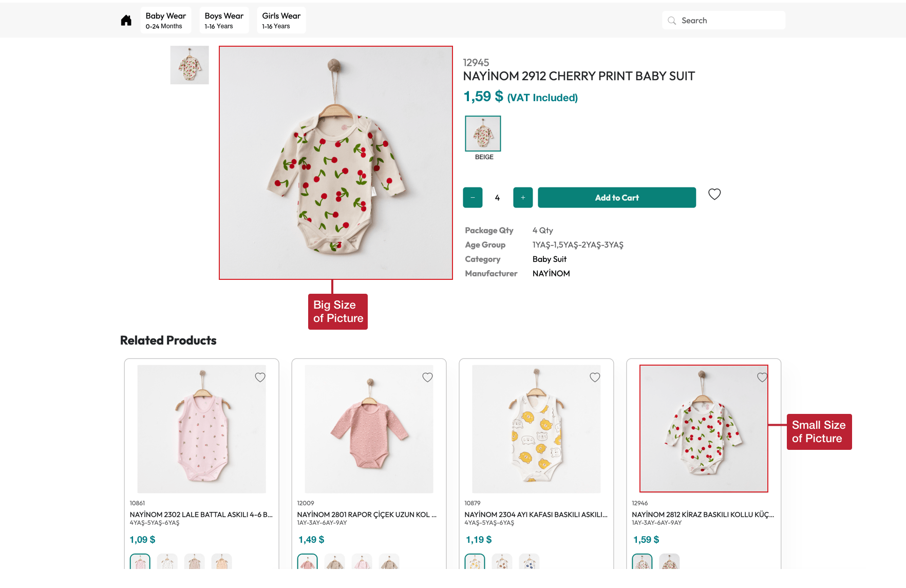The height and width of the screenshot is (588, 906).
Task: Open the NAYİNOM 2304 bear bodysuit image
Action: pyautogui.click(x=536, y=429)
